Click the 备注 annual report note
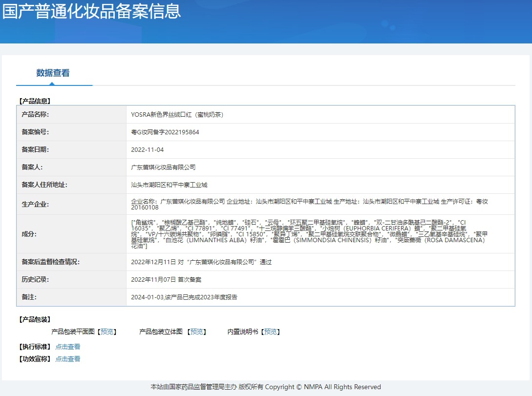Image resolution: width=532 pixels, height=396 pixels. [184, 297]
